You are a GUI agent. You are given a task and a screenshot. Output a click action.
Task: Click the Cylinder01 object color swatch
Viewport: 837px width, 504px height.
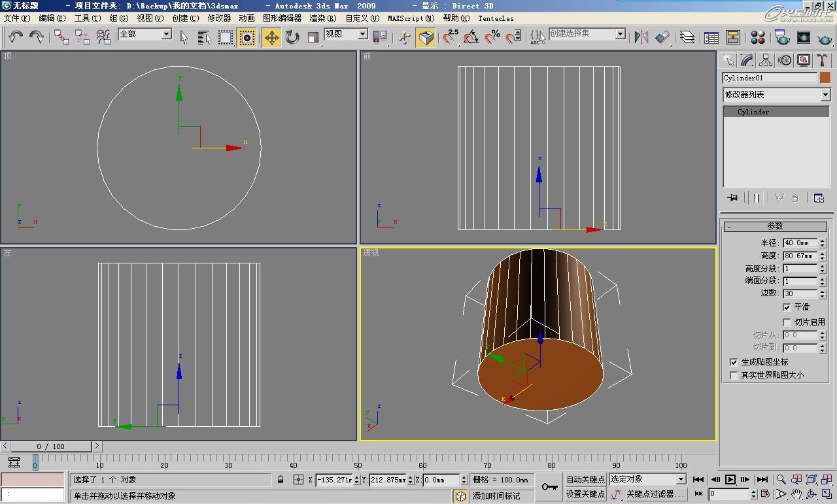coord(825,78)
